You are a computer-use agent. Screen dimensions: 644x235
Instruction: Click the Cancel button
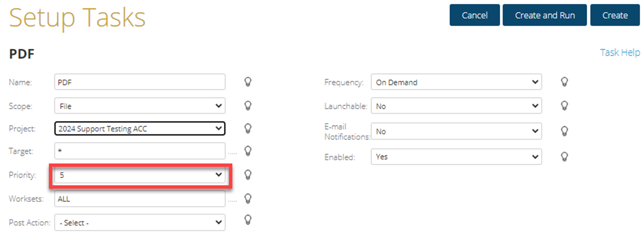475,15
